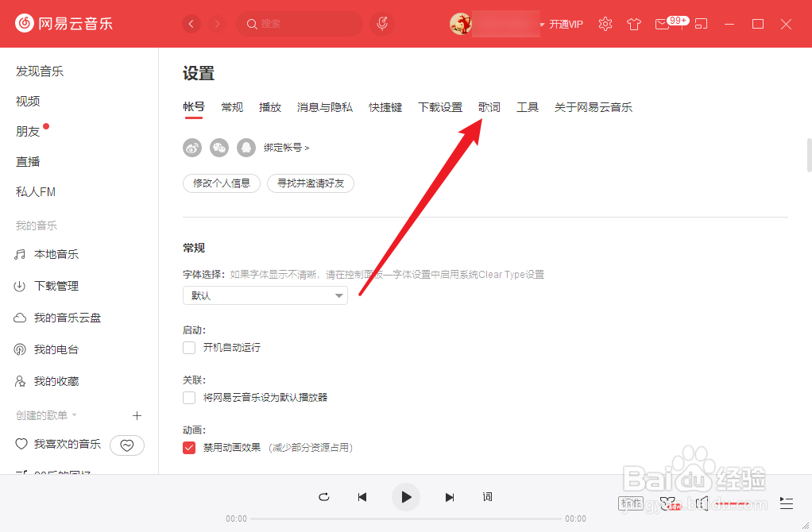Click 开通VIP link
The width and height of the screenshot is (812, 532).
[x=566, y=25]
